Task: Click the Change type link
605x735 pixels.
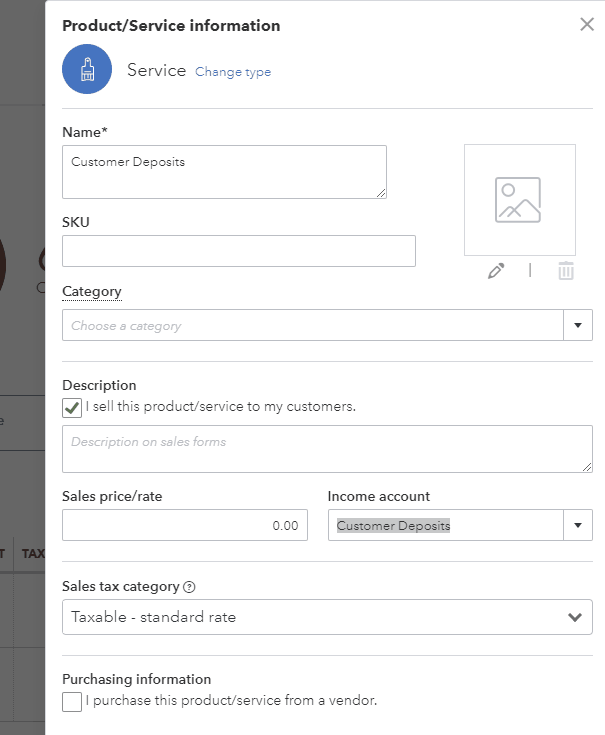Action: click(233, 72)
